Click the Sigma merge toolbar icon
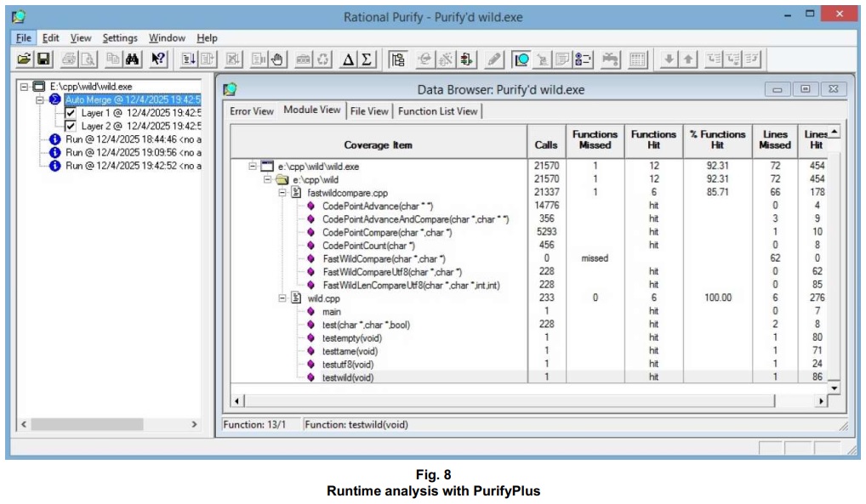The height and width of the screenshot is (504, 866). point(367,59)
